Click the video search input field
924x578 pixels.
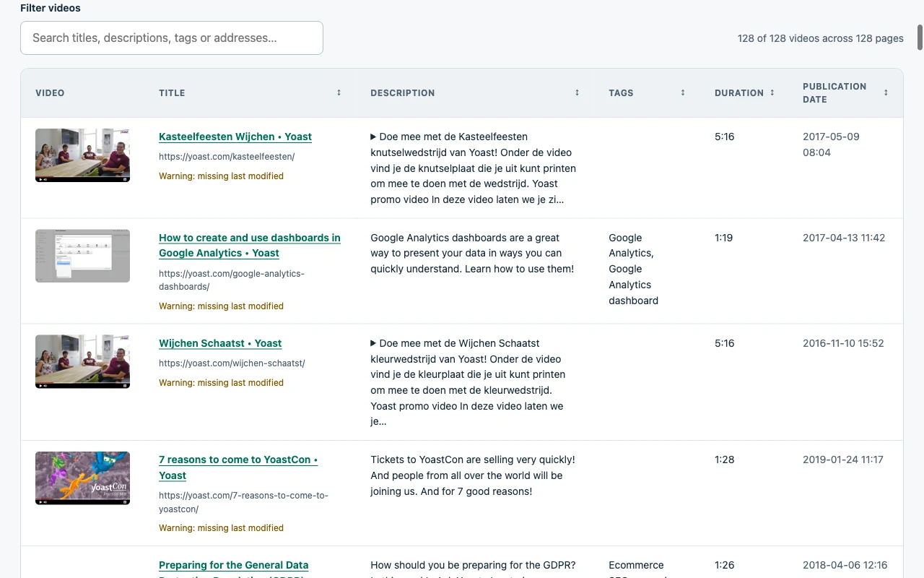[x=172, y=38]
